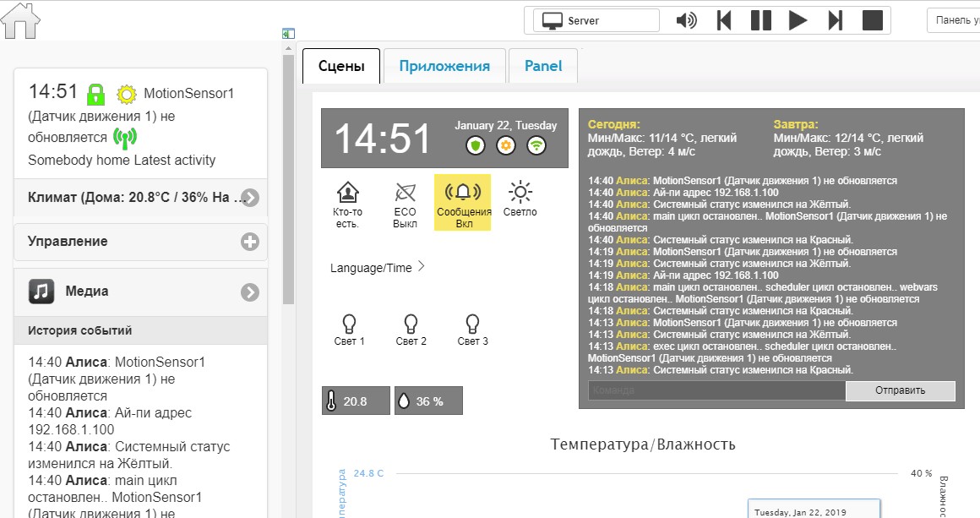Click the Завтра weather forecast

pyautogui.click(x=849, y=138)
